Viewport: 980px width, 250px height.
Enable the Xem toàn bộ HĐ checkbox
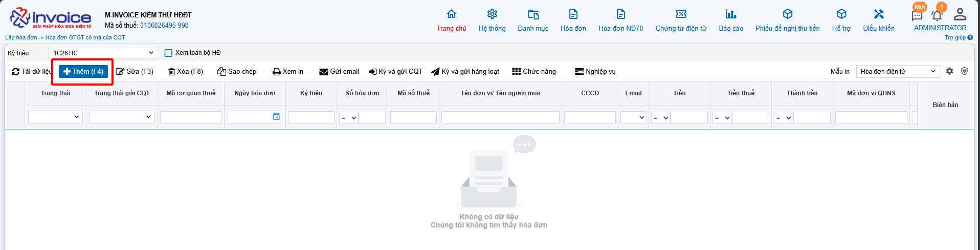[x=168, y=53]
